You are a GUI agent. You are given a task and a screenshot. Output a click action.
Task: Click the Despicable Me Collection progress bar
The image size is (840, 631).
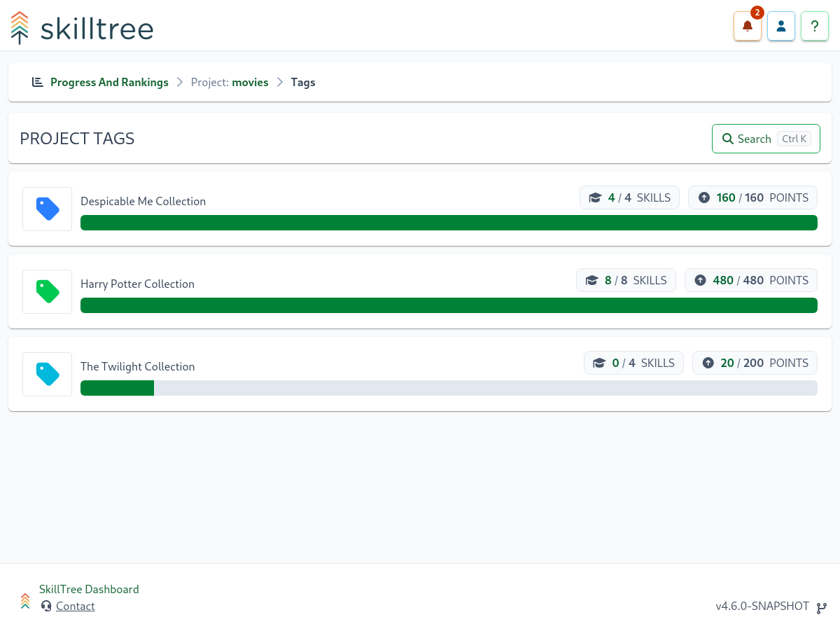449,223
